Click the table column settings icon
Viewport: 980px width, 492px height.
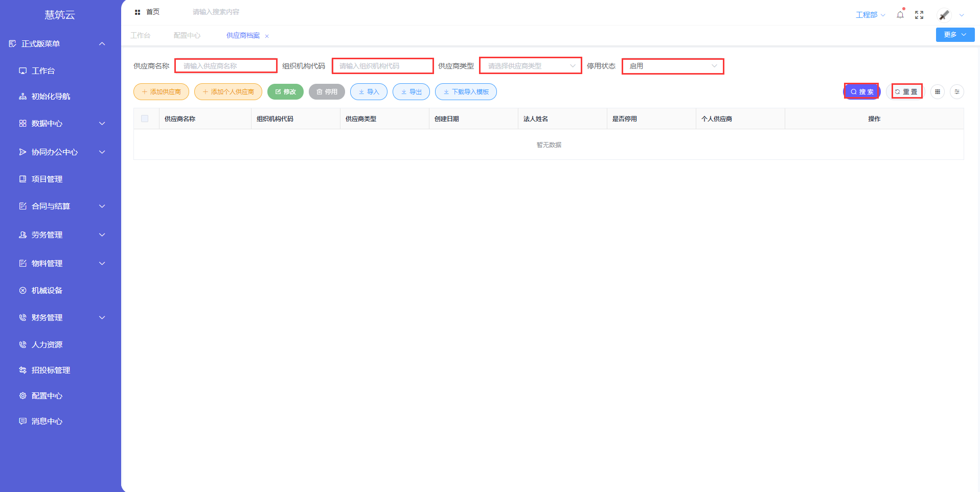(x=938, y=92)
